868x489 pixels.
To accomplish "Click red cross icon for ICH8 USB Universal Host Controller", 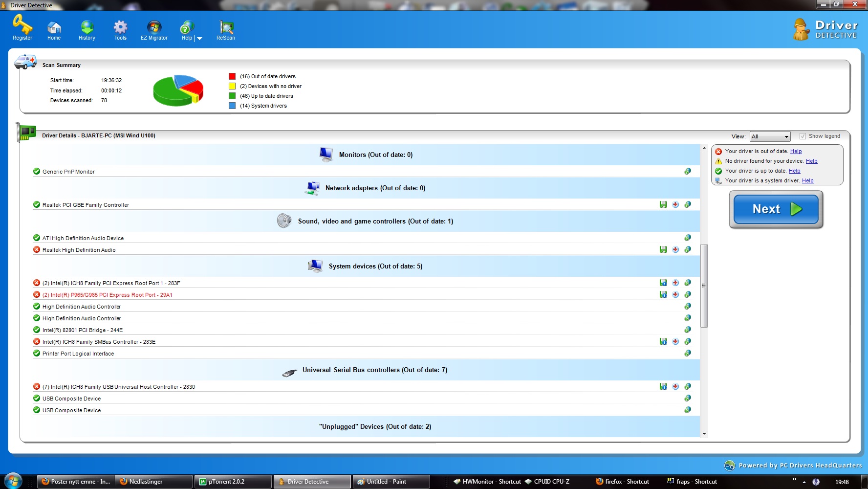I will [x=675, y=386].
